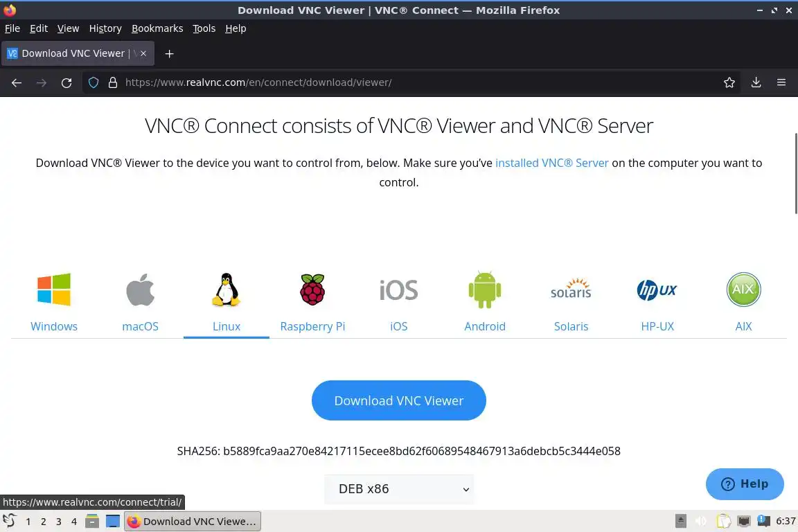The height and width of the screenshot is (532, 798).
Task: Open the View menu
Action: [68, 28]
